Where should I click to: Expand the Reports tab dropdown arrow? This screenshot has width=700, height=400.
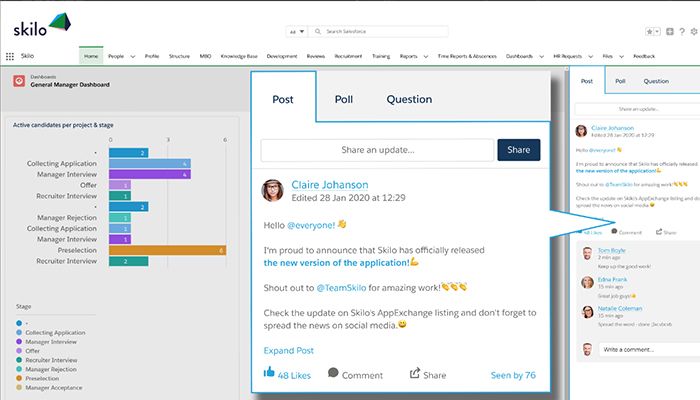pos(425,57)
